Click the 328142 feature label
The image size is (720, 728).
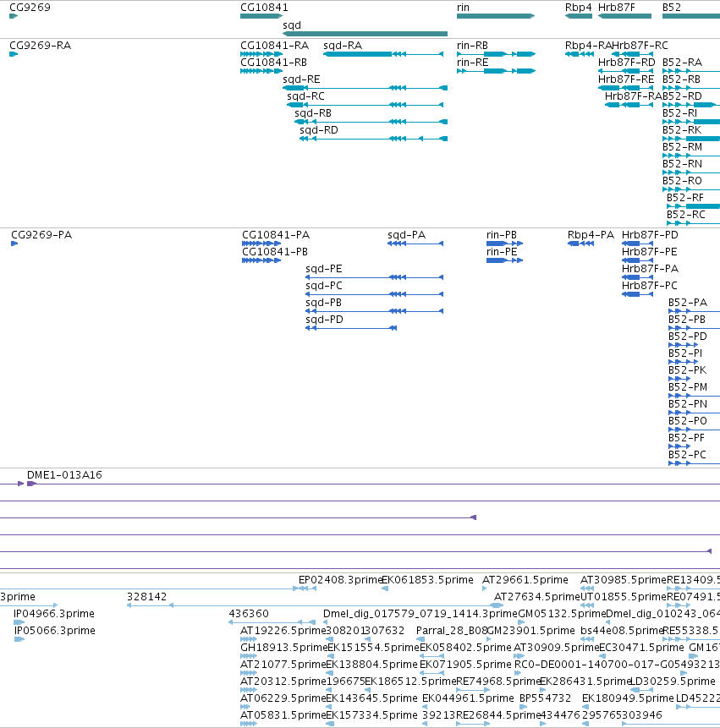coord(146,597)
